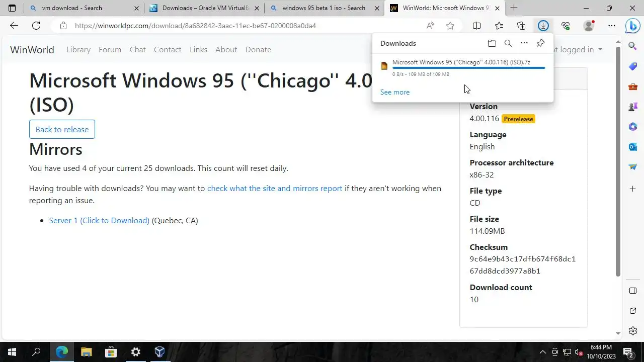Open sidebar Microsoft 365 icon
Image resolution: width=644 pixels, height=362 pixels.
[633, 127]
